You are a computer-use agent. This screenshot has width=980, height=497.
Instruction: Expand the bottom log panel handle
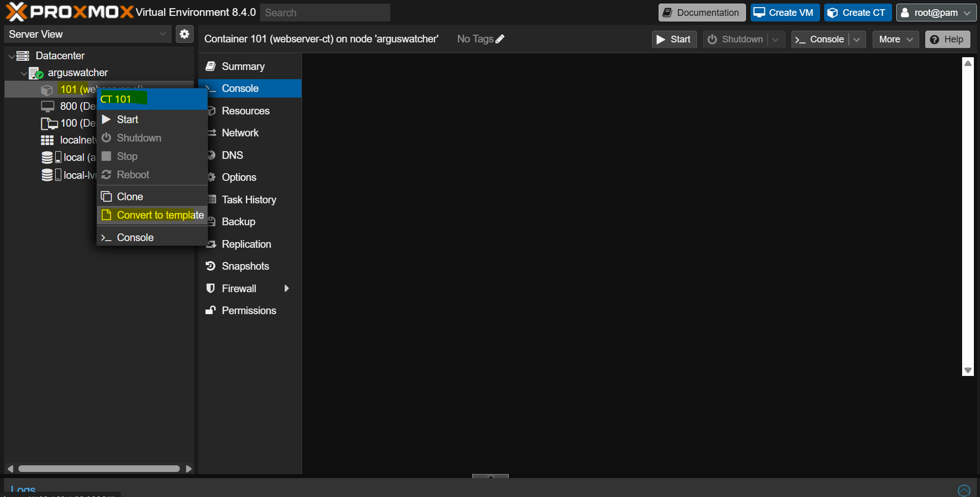click(x=491, y=476)
